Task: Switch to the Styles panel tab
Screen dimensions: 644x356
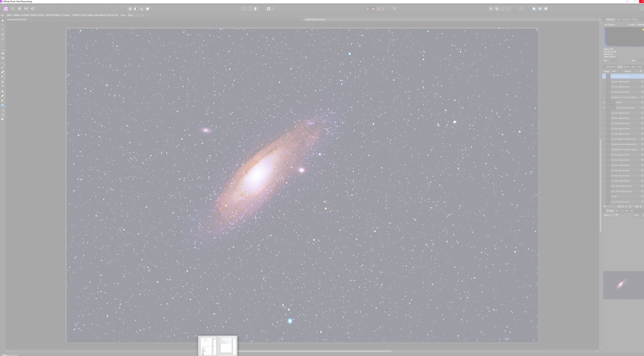Action: [633, 67]
